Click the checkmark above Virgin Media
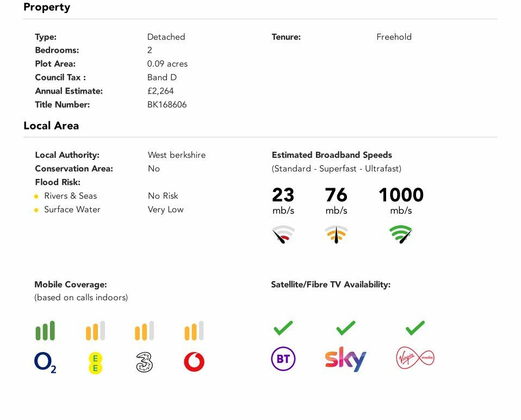This screenshot has width=521, height=420. (415, 328)
